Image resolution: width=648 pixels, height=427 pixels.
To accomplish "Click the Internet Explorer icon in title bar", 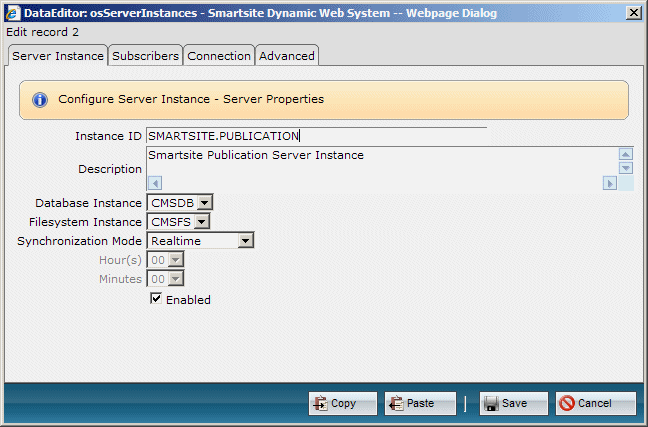I will pos(13,13).
